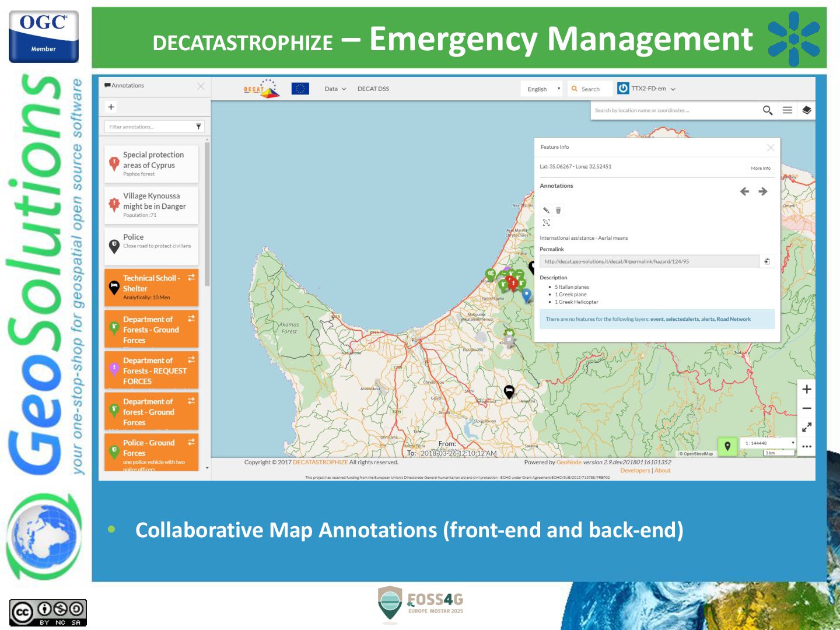Delete annotation with the trash icon
This screenshot has width=840, height=630.
tap(558, 210)
